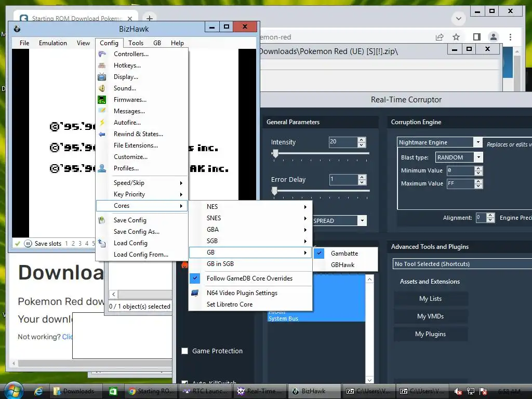Open Blast type RANDOM dropdown
This screenshot has width=532, height=399.
(x=478, y=157)
